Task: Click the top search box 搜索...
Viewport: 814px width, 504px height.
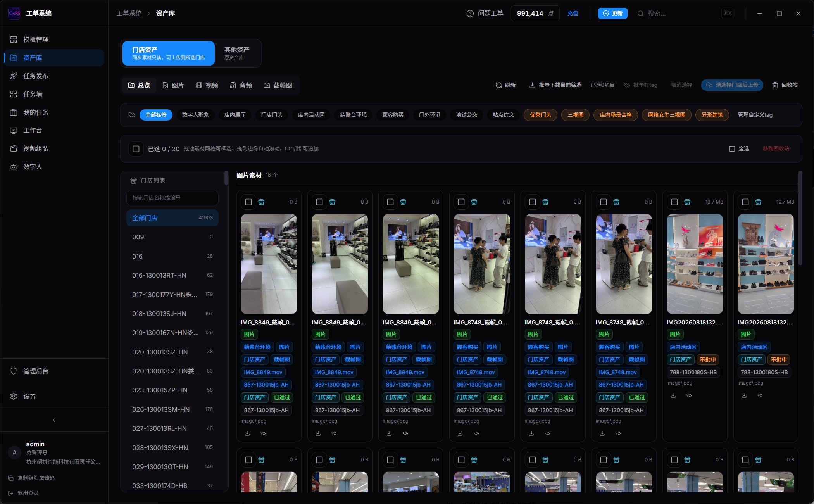Action: point(686,14)
